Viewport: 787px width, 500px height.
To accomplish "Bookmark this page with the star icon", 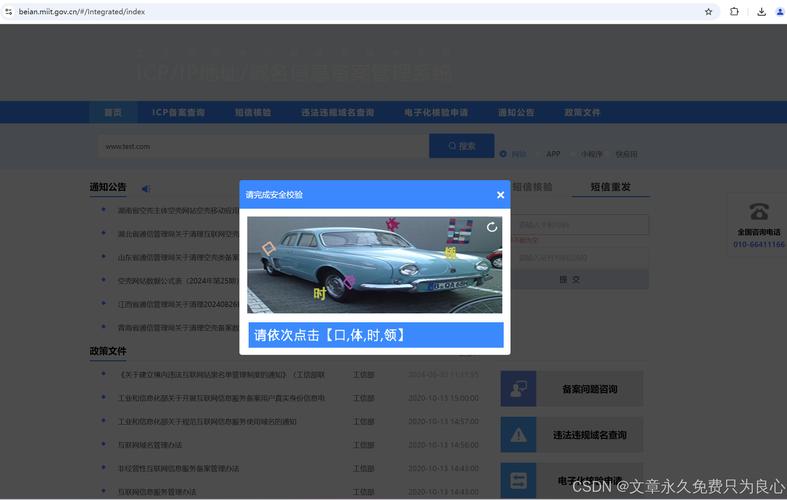I will tap(708, 12).
